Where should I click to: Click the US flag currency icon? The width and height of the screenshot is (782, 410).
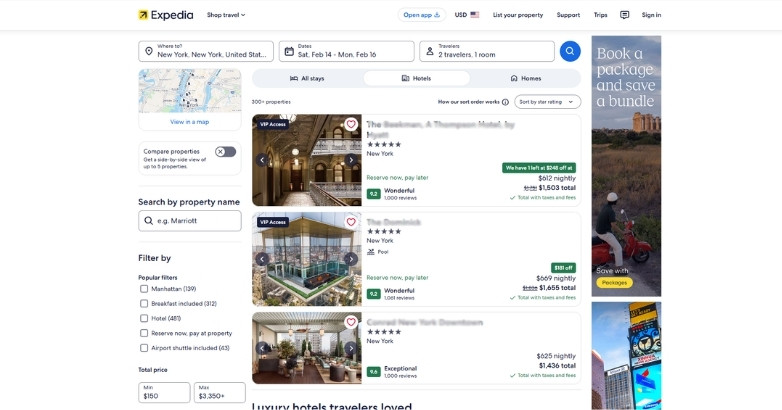pyautogui.click(x=474, y=15)
